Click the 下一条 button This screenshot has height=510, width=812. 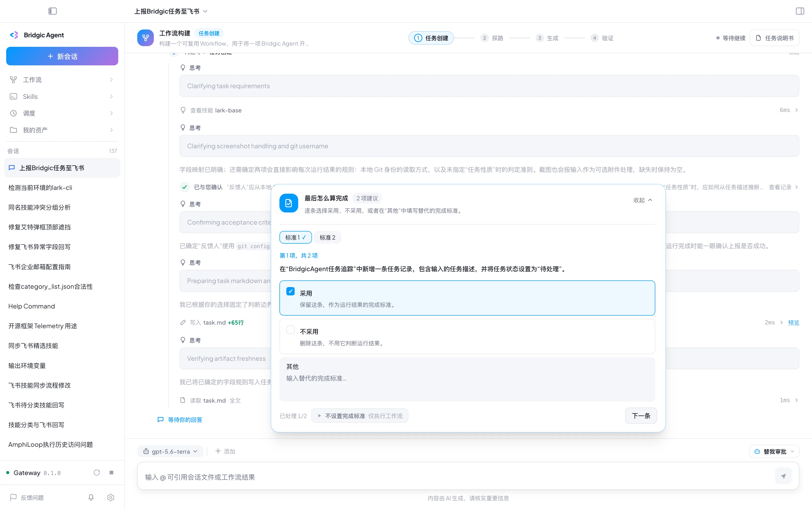tap(641, 416)
